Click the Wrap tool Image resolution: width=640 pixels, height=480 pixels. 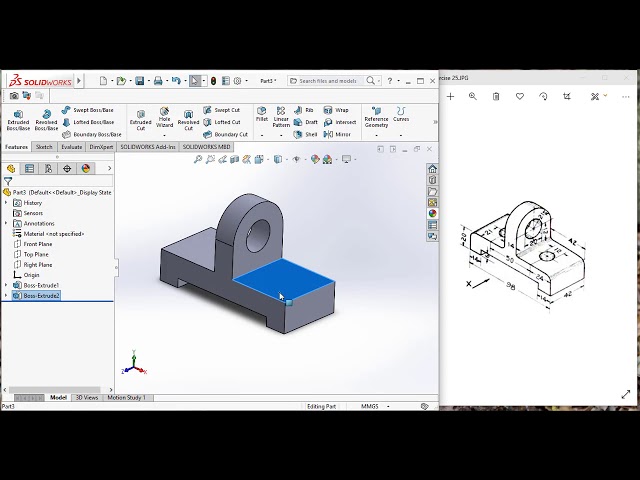(336, 110)
